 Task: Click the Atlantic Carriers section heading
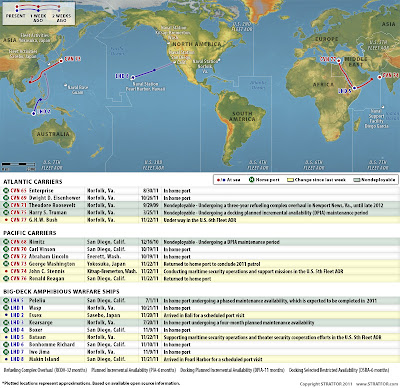click(33, 182)
